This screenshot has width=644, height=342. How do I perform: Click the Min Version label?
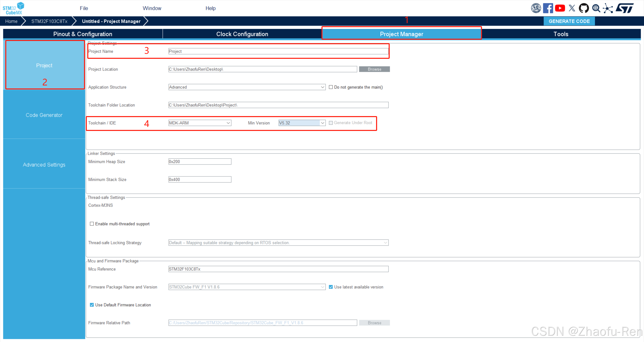tap(259, 123)
